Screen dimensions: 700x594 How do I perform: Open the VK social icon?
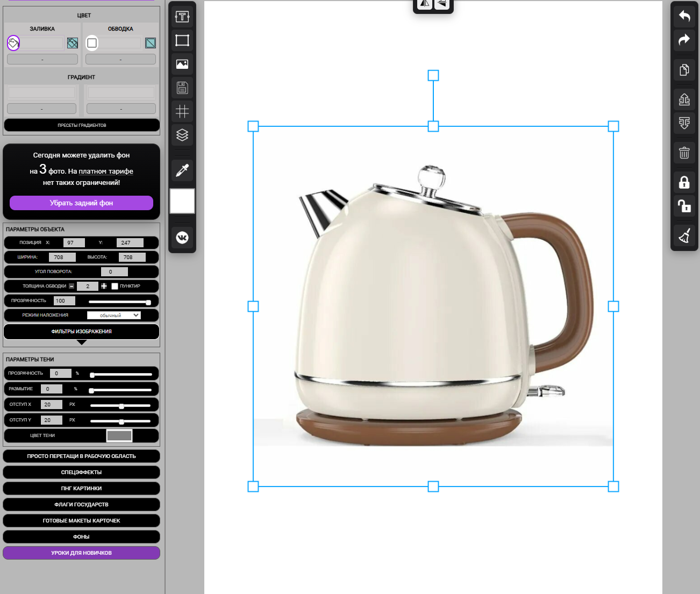pyautogui.click(x=182, y=237)
